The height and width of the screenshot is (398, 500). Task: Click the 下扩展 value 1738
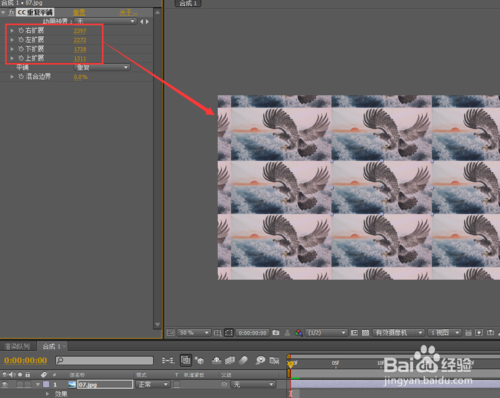coord(80,49)
